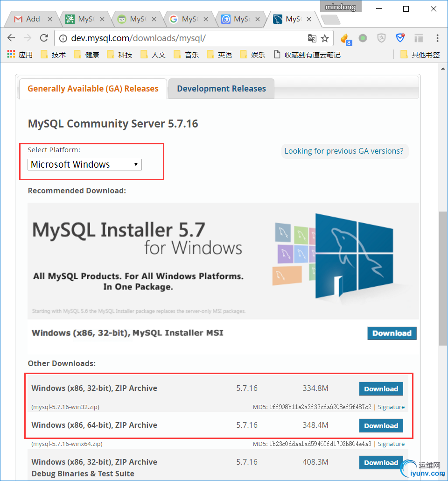Click the translate page icon in address bar

click(312, 38)
